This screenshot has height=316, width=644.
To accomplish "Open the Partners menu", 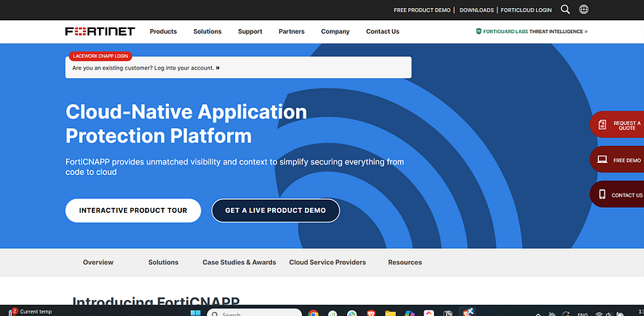I will (291, 31).
